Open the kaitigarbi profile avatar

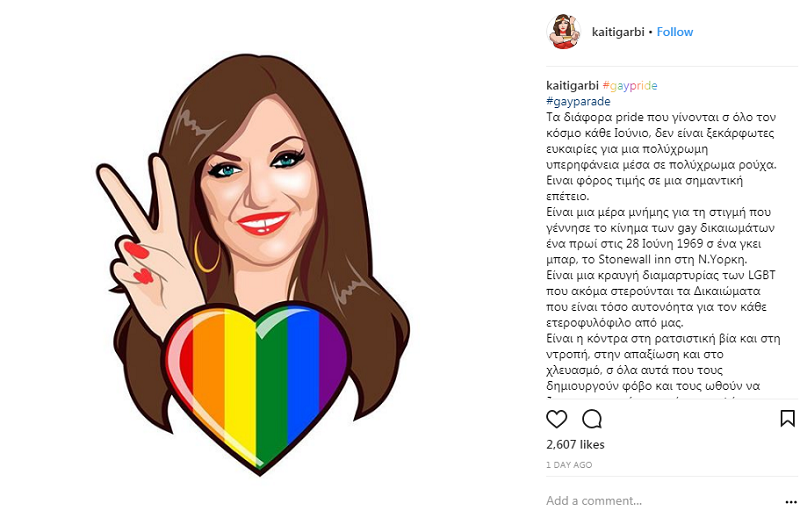click(x=563, y=32)
